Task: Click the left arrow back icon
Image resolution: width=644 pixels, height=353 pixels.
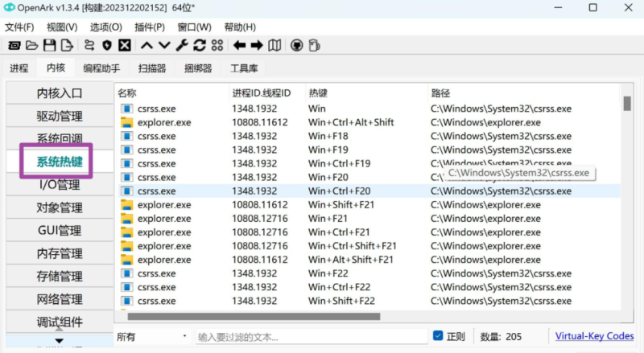Action: tap(239, 45)
